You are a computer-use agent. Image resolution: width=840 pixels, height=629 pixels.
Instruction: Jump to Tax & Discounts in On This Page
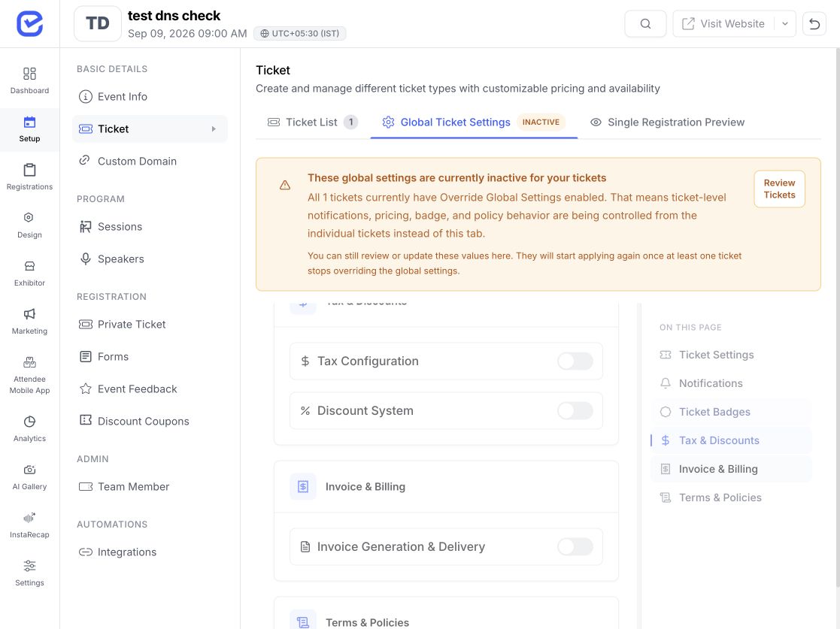click(731, 440)
